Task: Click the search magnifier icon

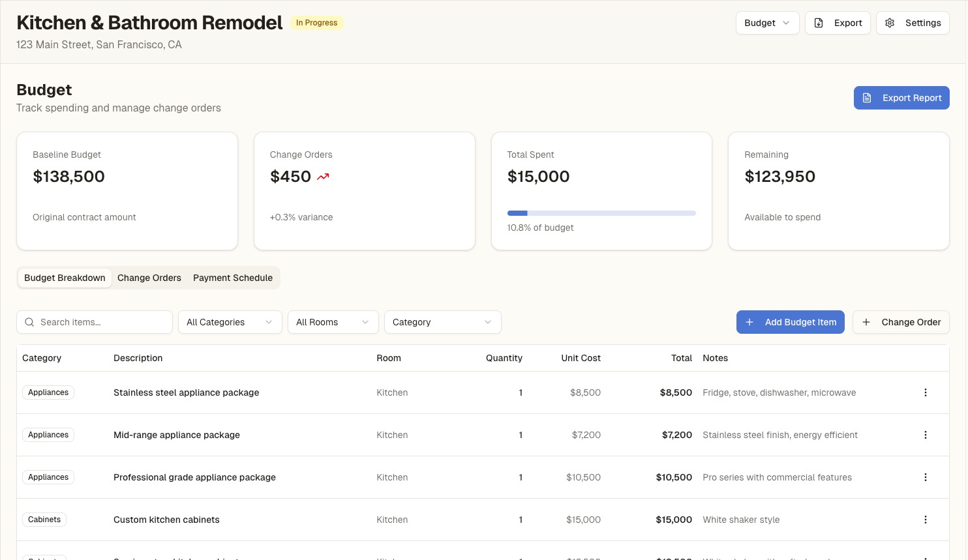Action: point(29,322)
